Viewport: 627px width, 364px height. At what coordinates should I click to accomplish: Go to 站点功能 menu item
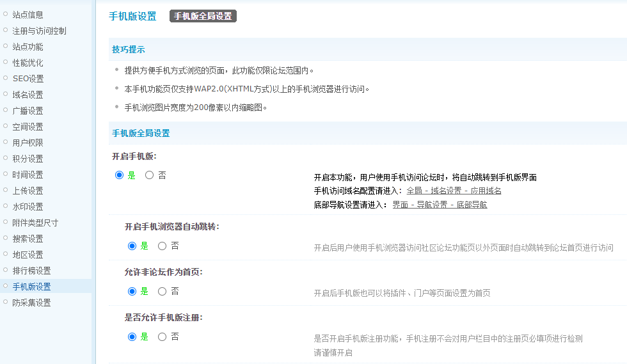(28, 47)
